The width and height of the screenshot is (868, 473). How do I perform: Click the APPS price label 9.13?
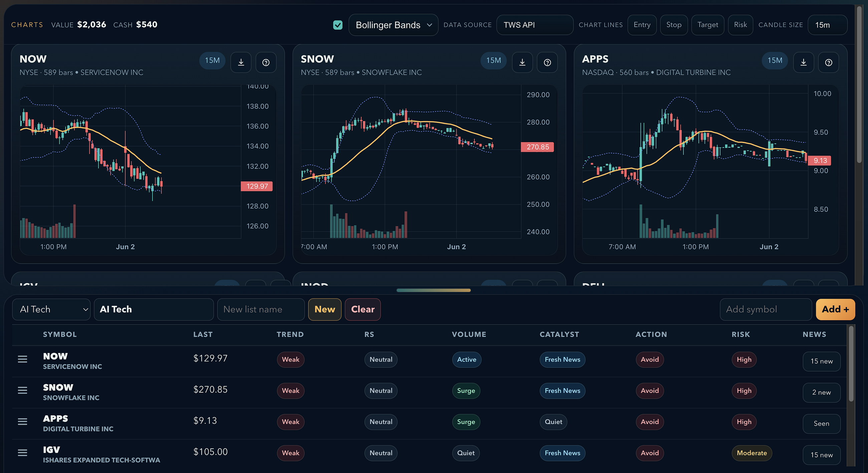point(820,160)
